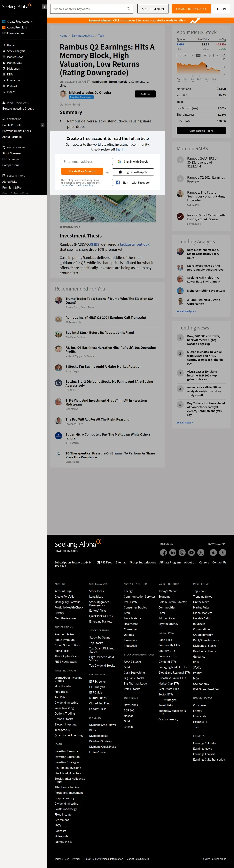Follow Seeking Alpha on Facebook icon
Viewport: 234px width, 868px height.
[164, 552]
